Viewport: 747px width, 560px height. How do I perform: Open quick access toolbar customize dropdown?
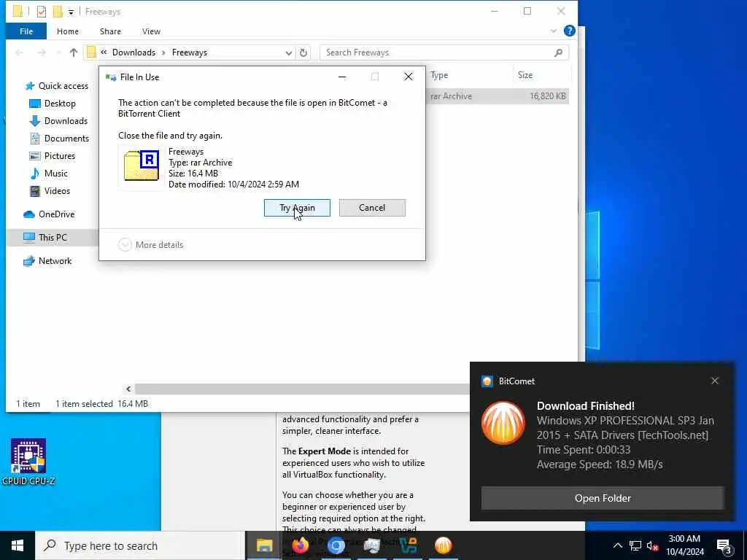71,12
